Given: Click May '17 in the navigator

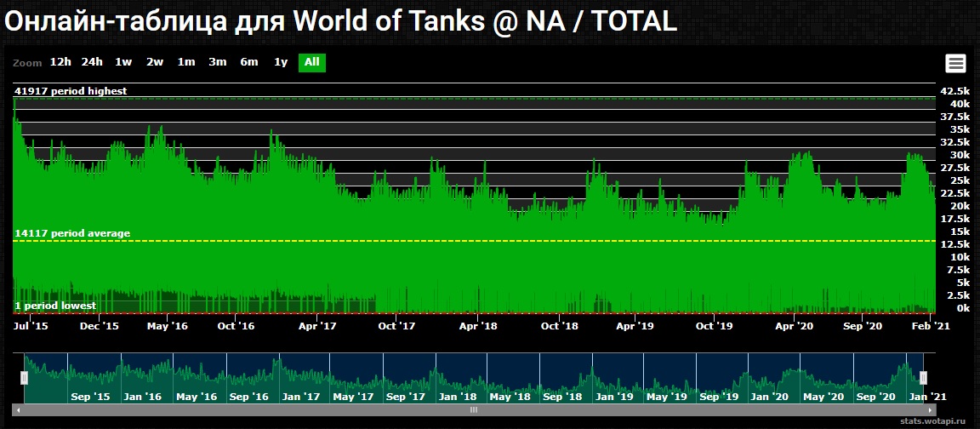Looking at the screenshot, I should (x=352, y=398).
